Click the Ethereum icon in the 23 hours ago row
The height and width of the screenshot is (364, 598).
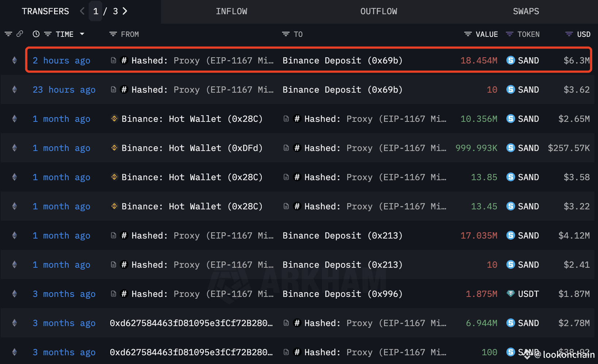point(15,89)
